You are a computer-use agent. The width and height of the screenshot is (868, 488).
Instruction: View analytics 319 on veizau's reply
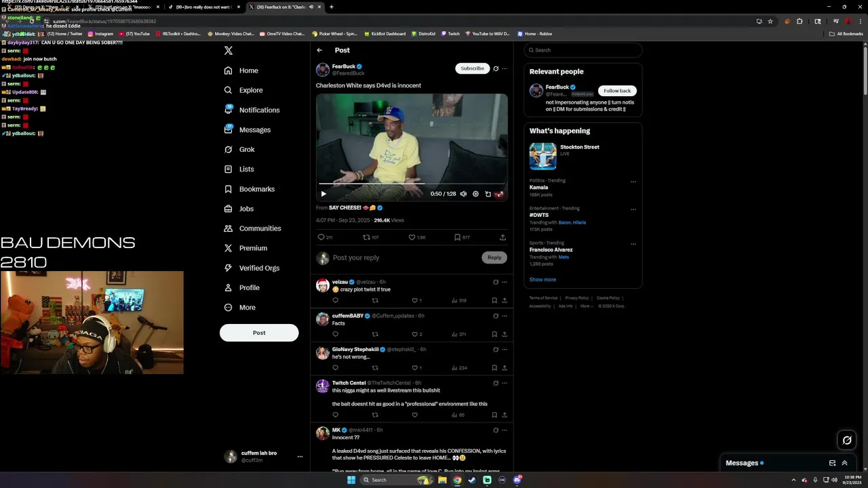tap(459, 300)
